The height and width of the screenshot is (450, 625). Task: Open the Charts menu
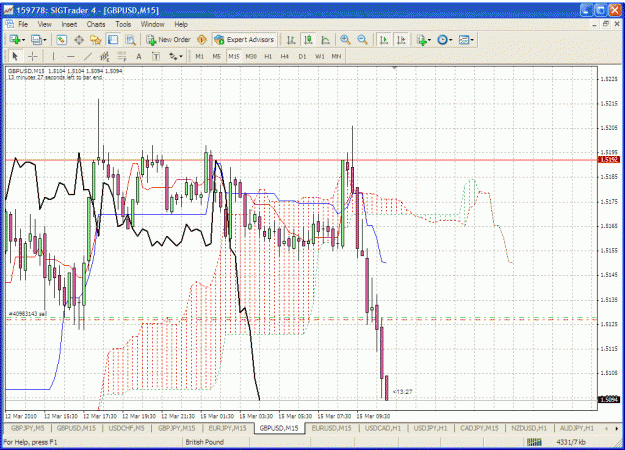[x=96, y=24]
